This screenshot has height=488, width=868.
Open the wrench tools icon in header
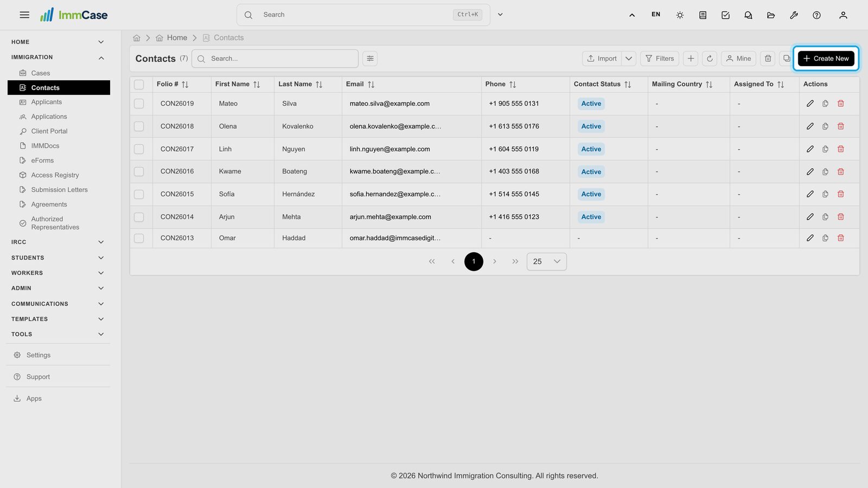794,15
